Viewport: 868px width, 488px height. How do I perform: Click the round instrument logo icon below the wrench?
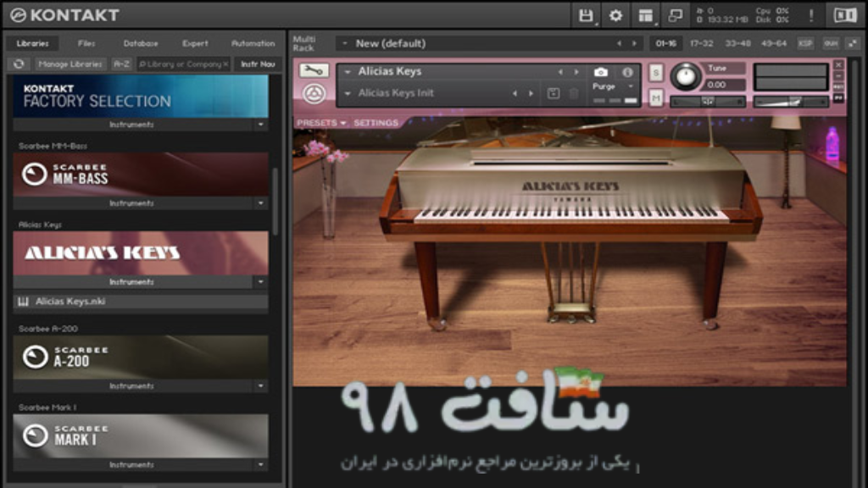click(314, 94)
